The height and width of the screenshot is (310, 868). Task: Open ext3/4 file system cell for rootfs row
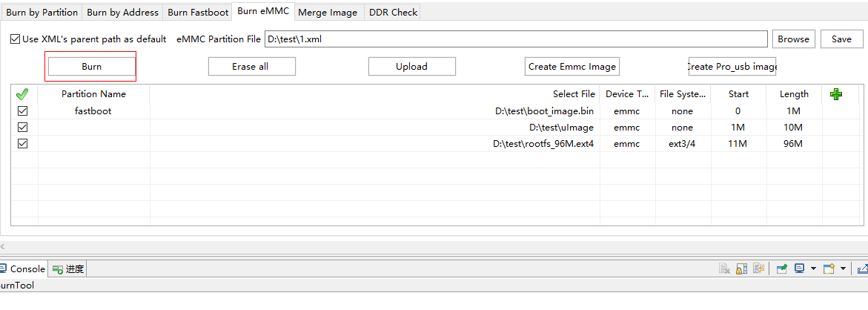[x=682, y=144]
